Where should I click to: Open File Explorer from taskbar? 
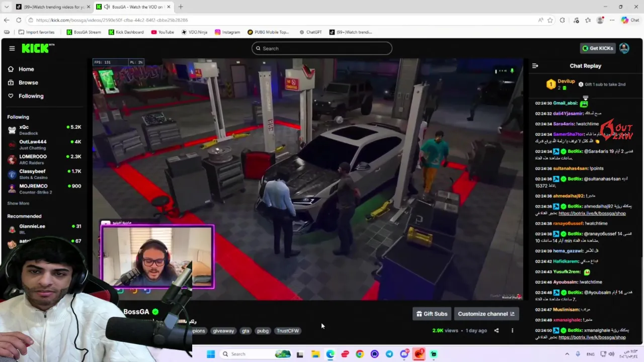pyautogui.click(x=315, y=354)
